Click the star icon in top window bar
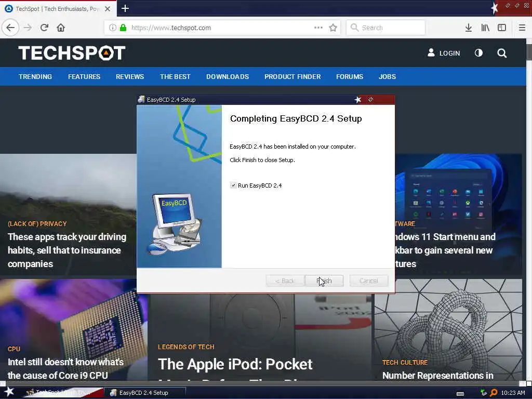Image resolution: width=532 pixels, height=399 pixels. pyautogui.click(x=495, y=7)
